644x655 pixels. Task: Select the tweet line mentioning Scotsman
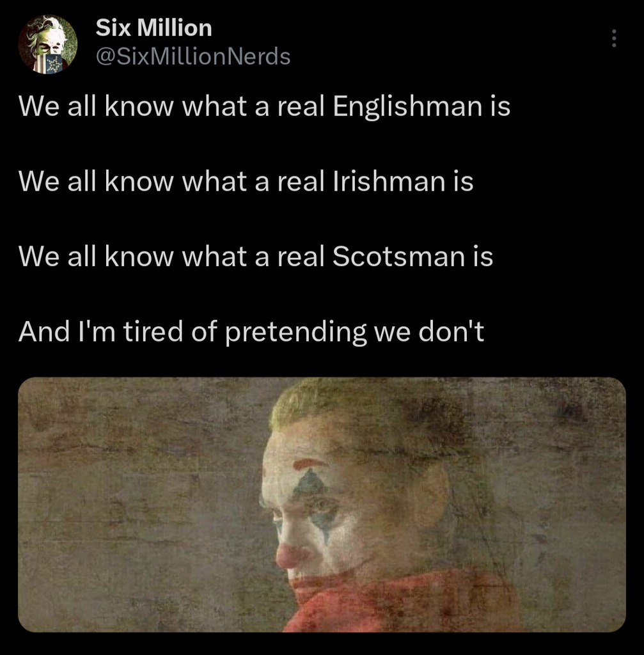(x=256, y=256)
